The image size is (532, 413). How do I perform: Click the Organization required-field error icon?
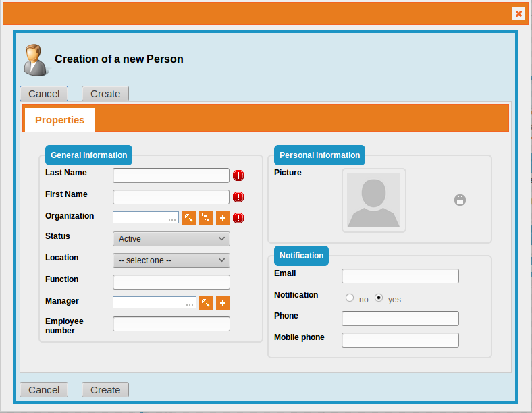238,218
